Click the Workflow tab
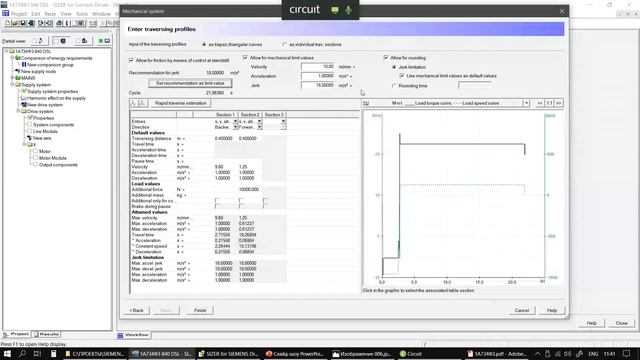This screenshot has height=360, width=640. pos(133,335)
